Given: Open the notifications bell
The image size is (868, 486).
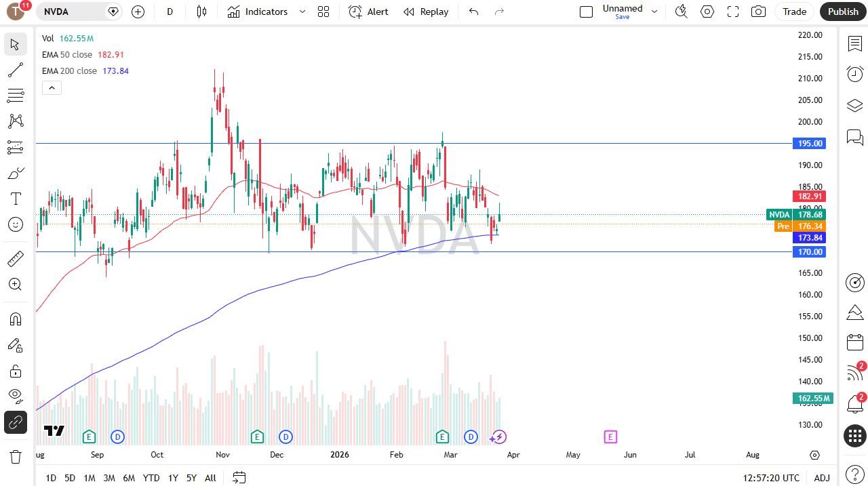Looking at the screenshot, I should click(855, 404).
